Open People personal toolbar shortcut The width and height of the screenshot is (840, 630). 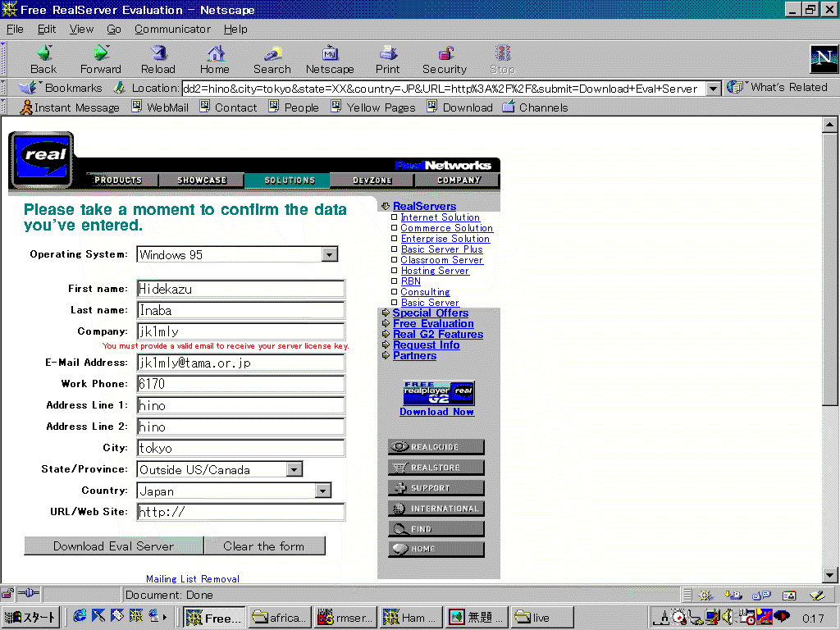click(294, 107)
